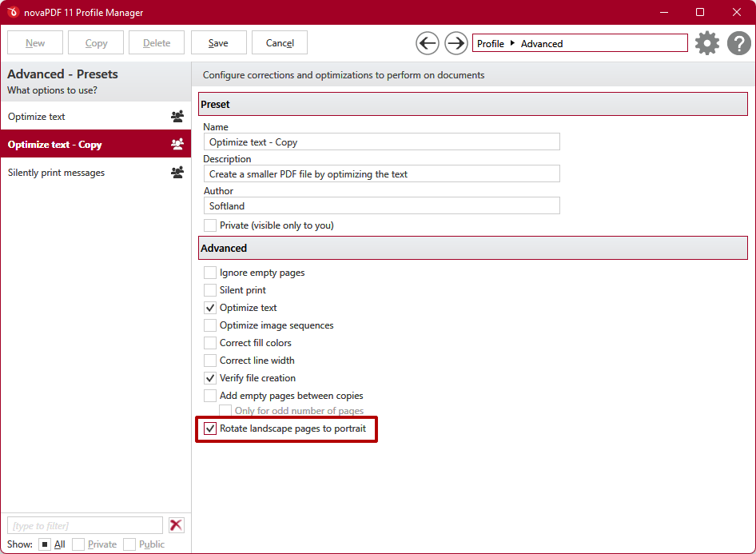Uncheck Rotate landscape pages to portrait
756x554 pixels.
coord(210,428)
